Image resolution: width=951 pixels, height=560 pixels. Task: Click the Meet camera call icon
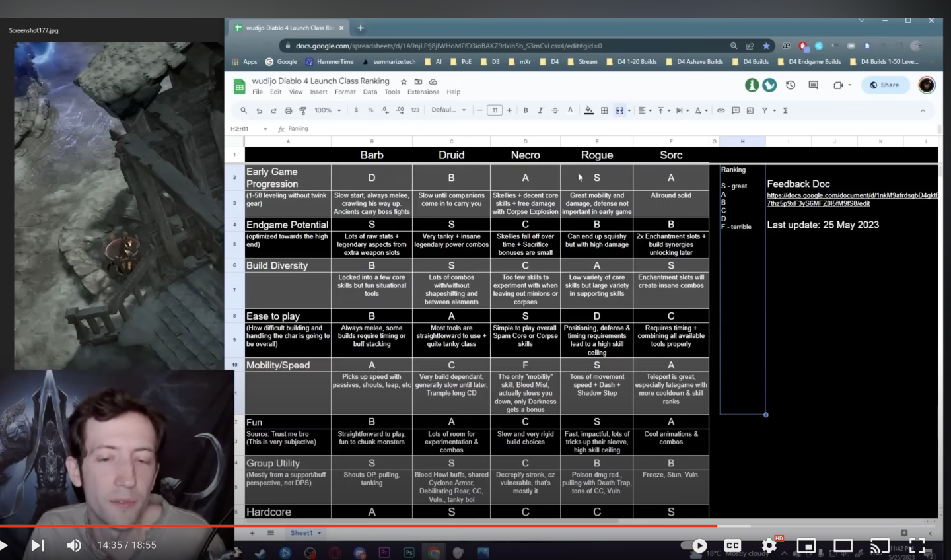(x=838, y=85)
